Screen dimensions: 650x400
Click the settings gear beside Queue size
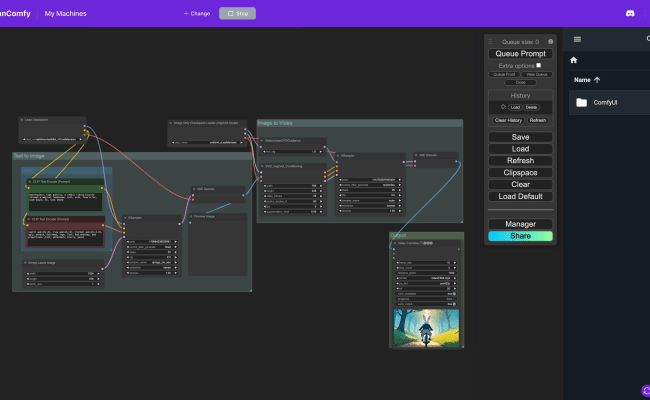tap(551, 41)
